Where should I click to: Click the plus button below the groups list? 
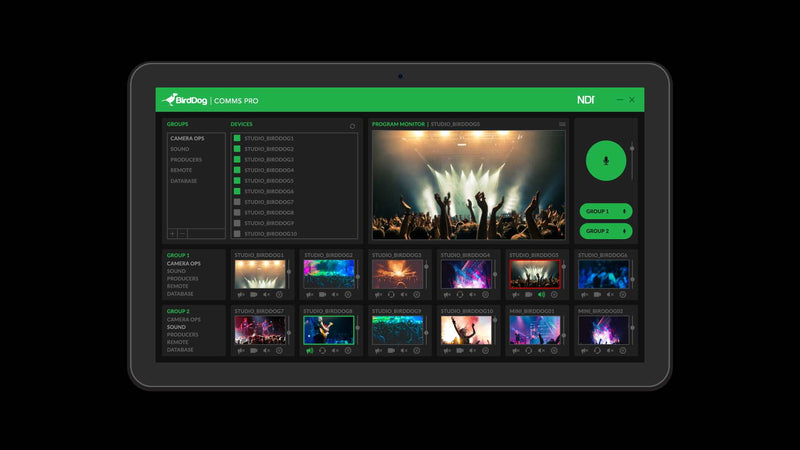click(x=171, y=233)
